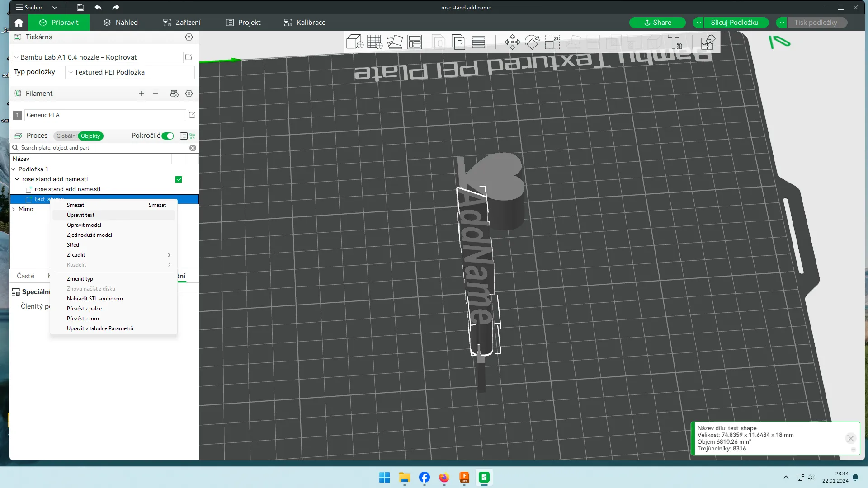Switch to the Náhled tab

(121, 23)
